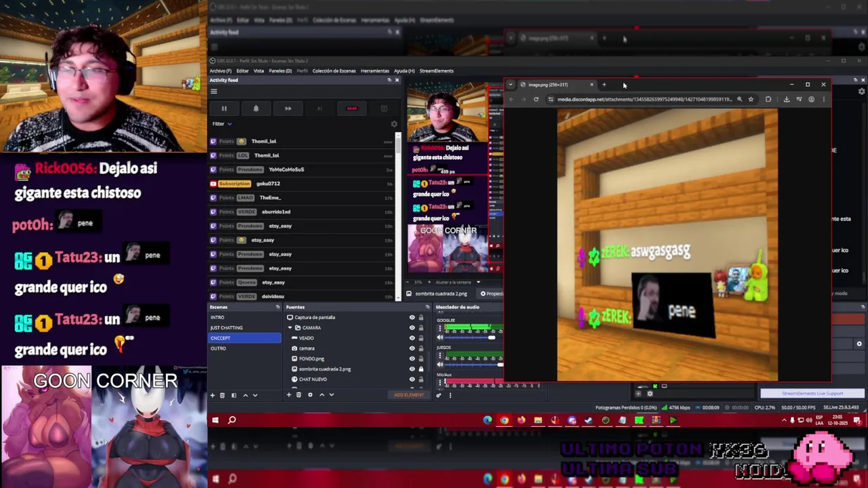Click the red dots mute-alerts button
The height and width of the screenshot is (488, 868).
352,108
